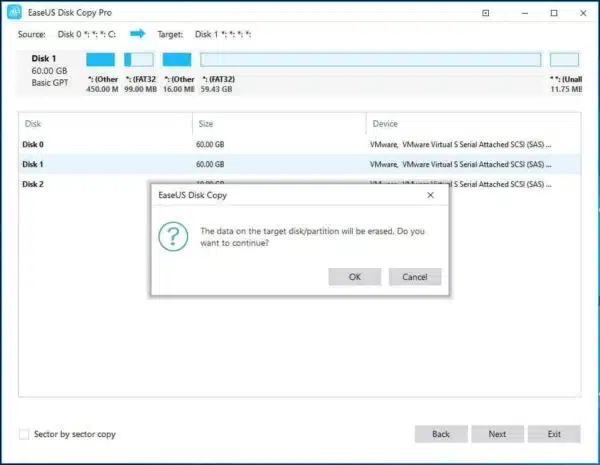Confirm erase by clicking OK
Screen dimensions: 600x465
[x=355, y=277]
